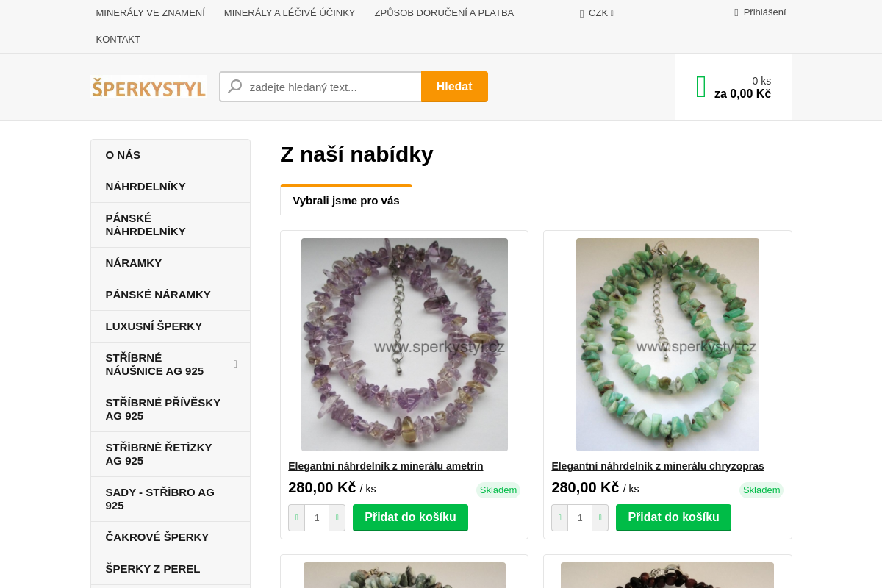Increase quantity for ametrín necklace
This screenshot has width=882, height=588.
(337, 517)
